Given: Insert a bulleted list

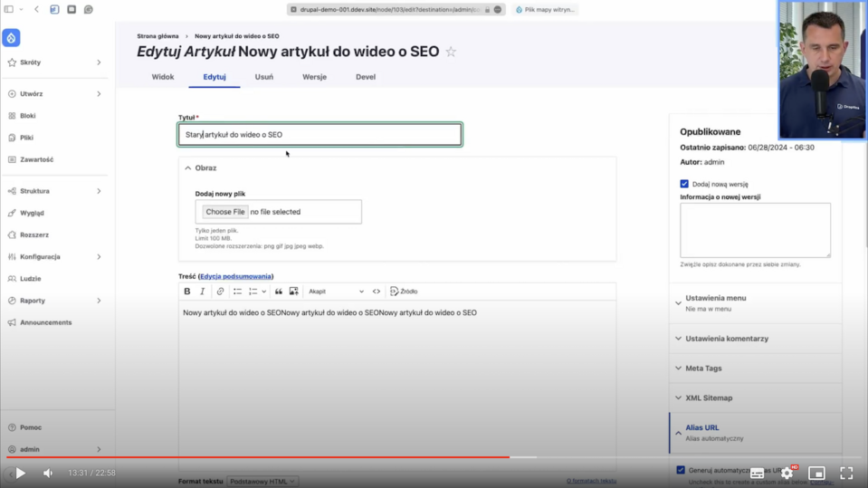Looking at the screenshot, I should [237, 292].
